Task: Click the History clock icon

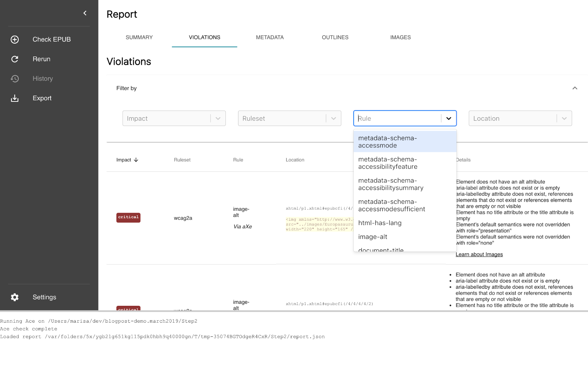Action: pos(15,79)
